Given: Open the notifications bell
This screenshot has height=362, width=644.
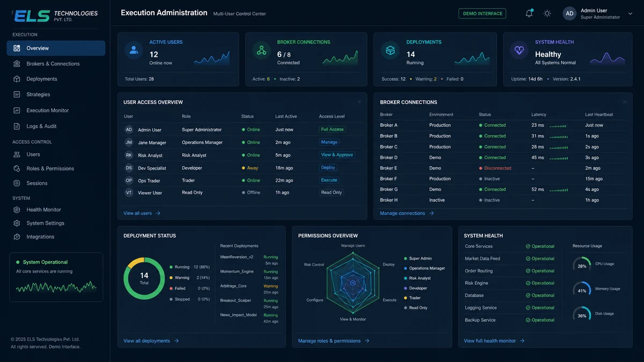Looking at the screenshot, I should click(x=529, y=13).
